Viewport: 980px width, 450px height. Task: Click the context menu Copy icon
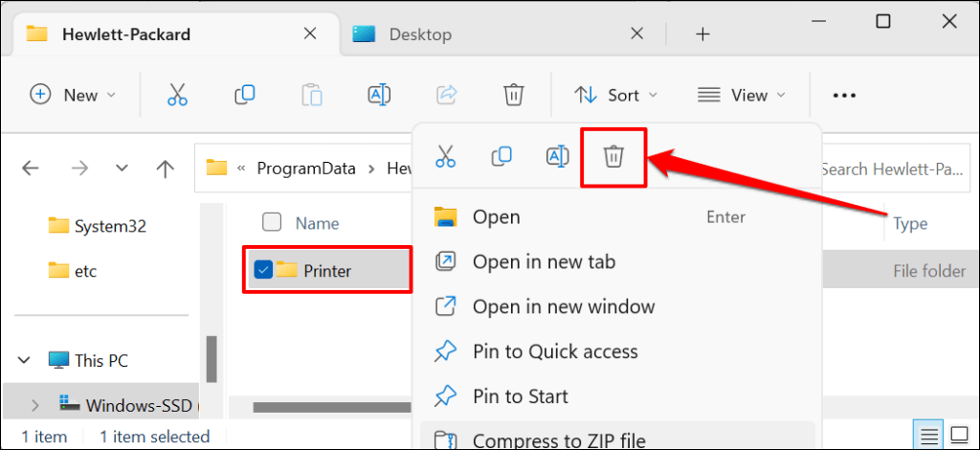[501, 157]
